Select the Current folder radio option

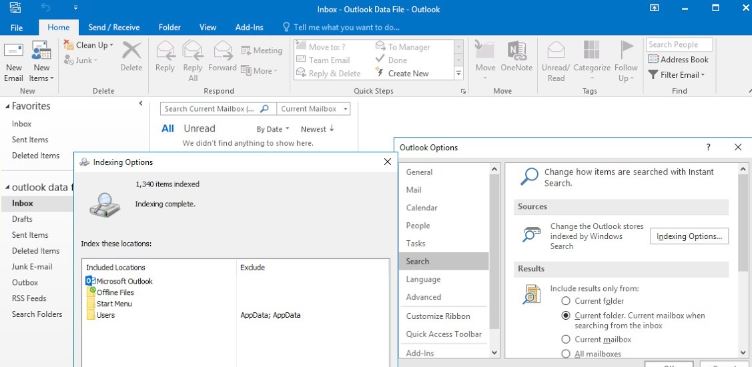(566, 301)
